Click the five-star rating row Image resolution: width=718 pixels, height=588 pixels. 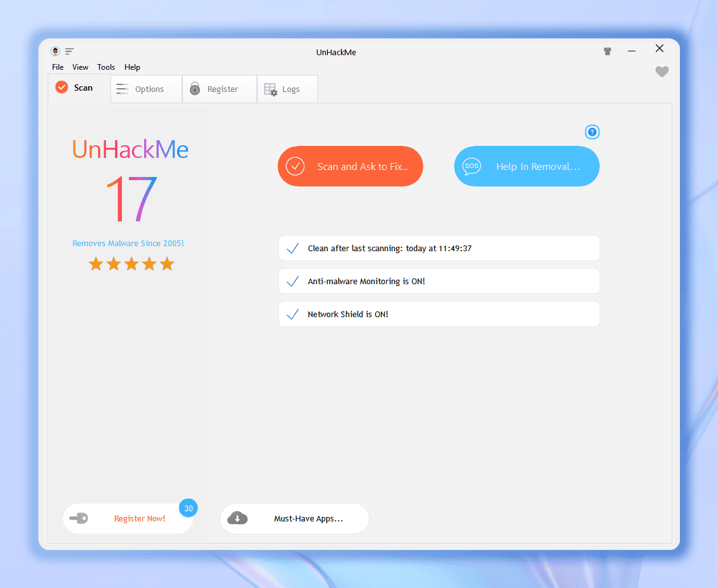131,264
